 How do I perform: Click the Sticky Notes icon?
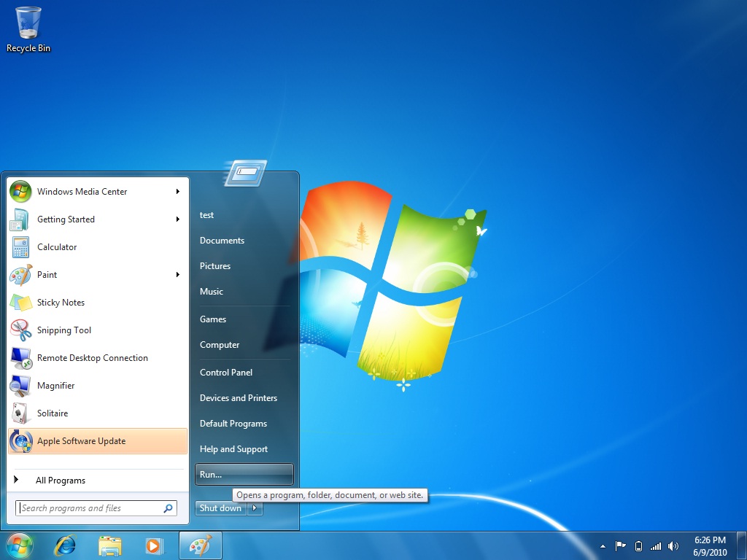tap(20, 303)
